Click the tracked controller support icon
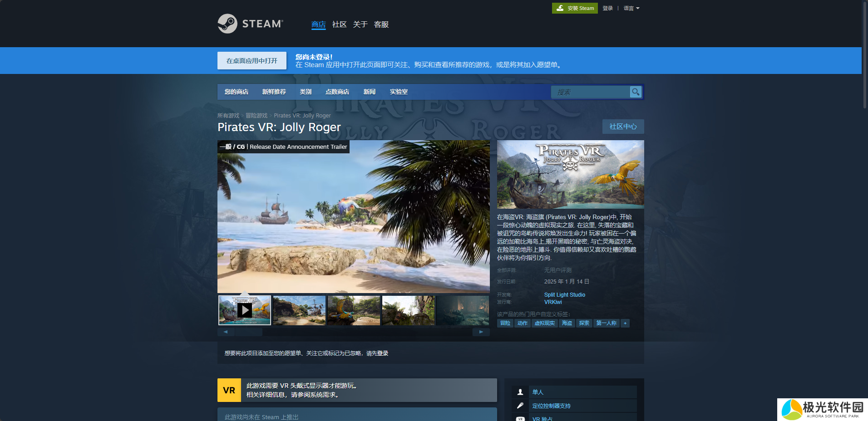The height and width of the screenshot is (421, 868). 520,406
